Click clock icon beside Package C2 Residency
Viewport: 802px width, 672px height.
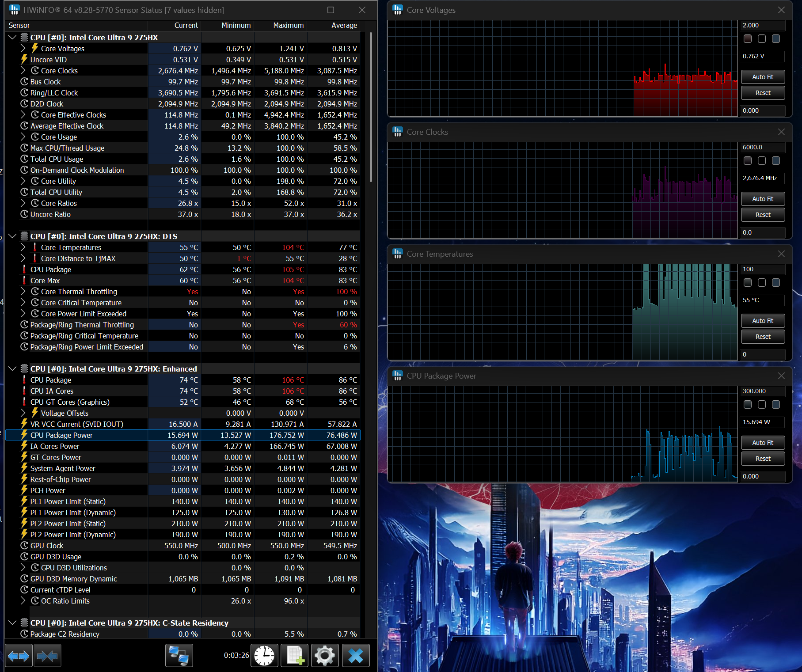click(24, 634)
